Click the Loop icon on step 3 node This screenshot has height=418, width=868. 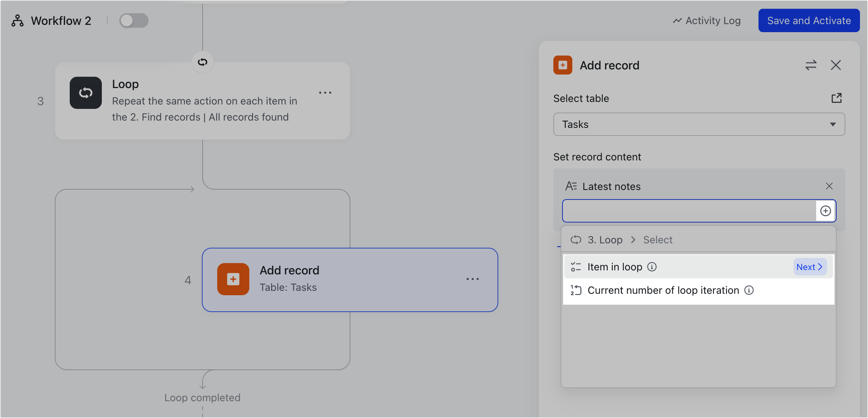pos(85,93)
